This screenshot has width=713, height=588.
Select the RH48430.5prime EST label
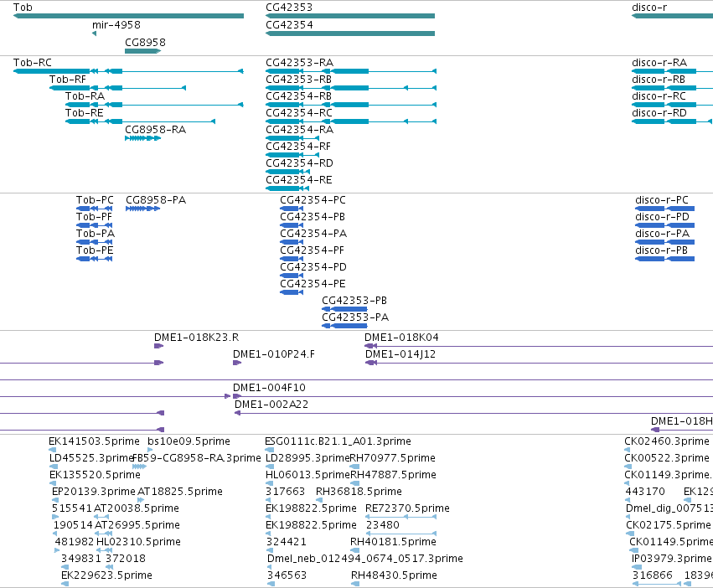pyautogui.click(x=394, y=575)
